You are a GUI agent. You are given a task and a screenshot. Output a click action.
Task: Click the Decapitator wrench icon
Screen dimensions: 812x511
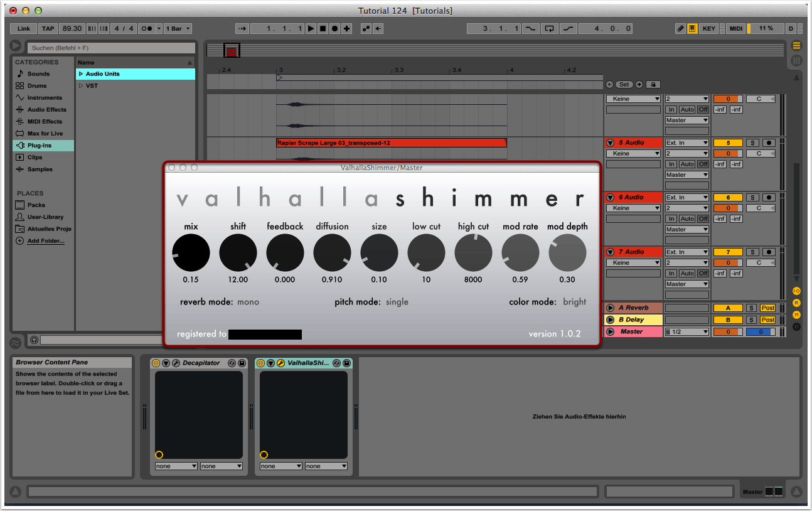176,363
